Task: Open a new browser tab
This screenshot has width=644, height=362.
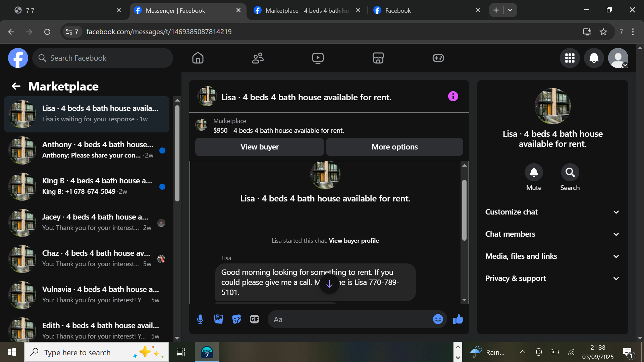Action: [496, 10]
